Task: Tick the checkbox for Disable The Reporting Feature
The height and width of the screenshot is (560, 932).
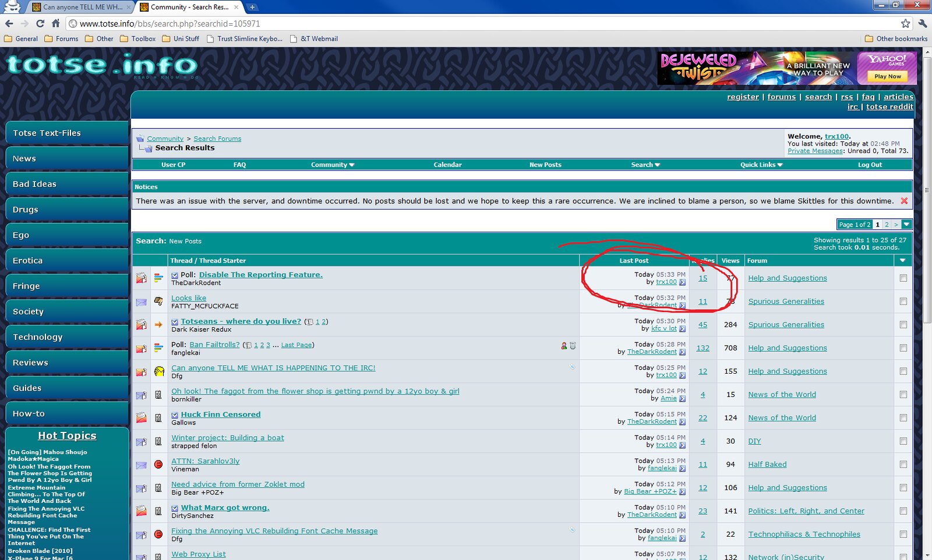Action: [x=903, y=278]
